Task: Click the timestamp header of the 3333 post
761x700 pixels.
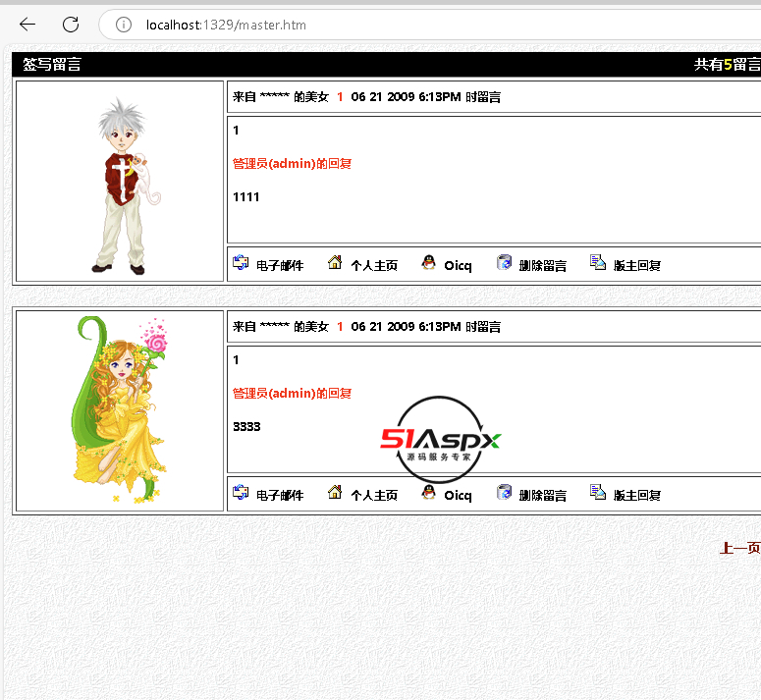Action: [x=366, y=327]
